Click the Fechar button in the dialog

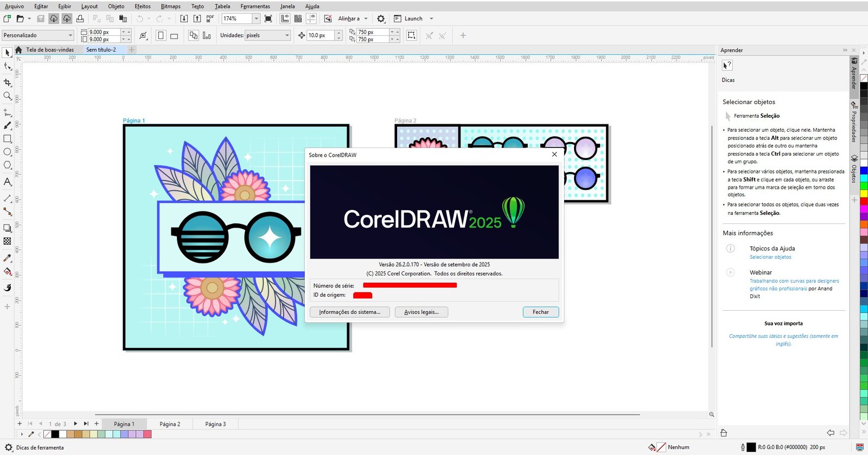[541, 312]
